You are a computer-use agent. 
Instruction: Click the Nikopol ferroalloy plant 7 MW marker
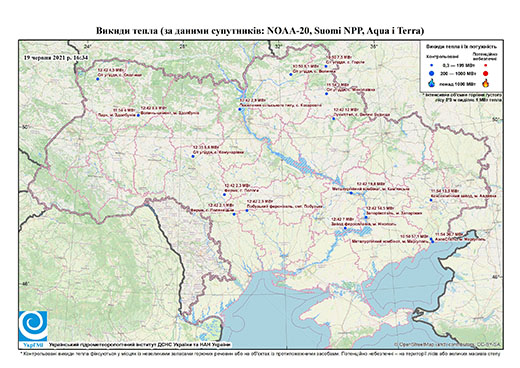(345, 228)
